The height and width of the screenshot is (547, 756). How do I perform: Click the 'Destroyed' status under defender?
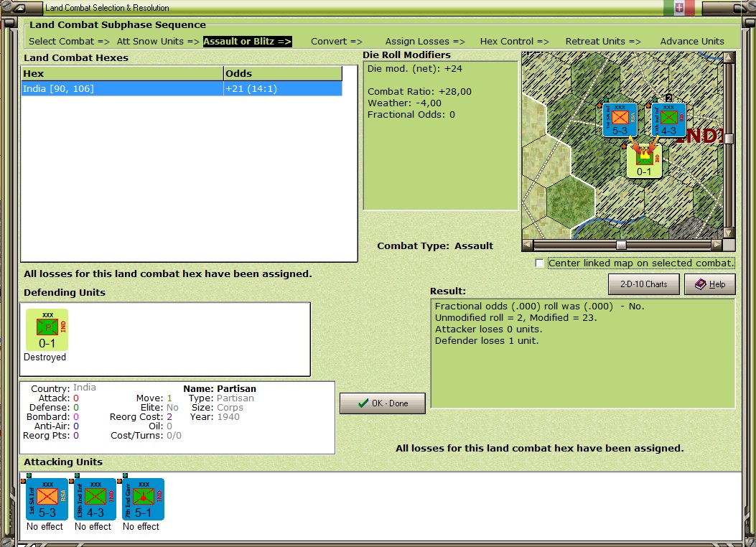click(x=45, y=357)
